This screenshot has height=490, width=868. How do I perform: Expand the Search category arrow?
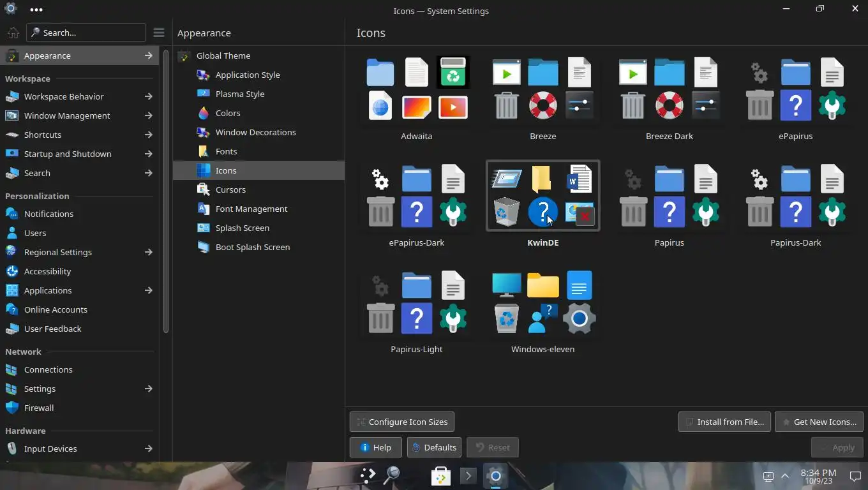(x=148, y=173)
